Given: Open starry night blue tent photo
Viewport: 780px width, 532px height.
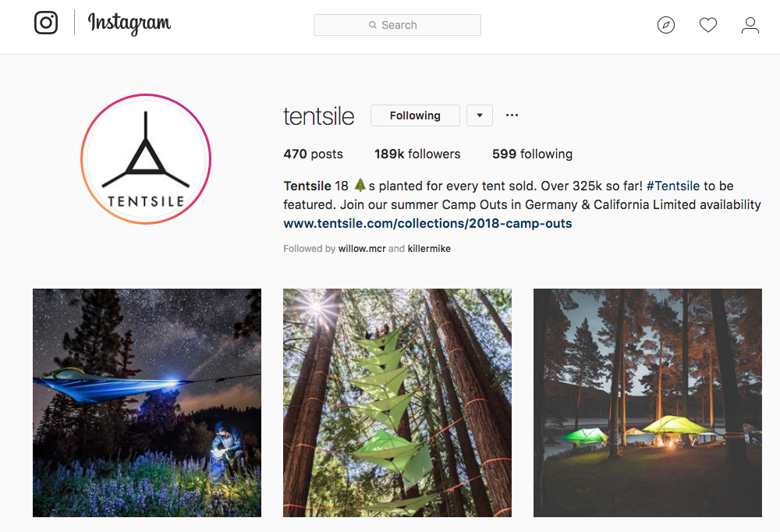Looking at the screenshot, I should point(147,403).
